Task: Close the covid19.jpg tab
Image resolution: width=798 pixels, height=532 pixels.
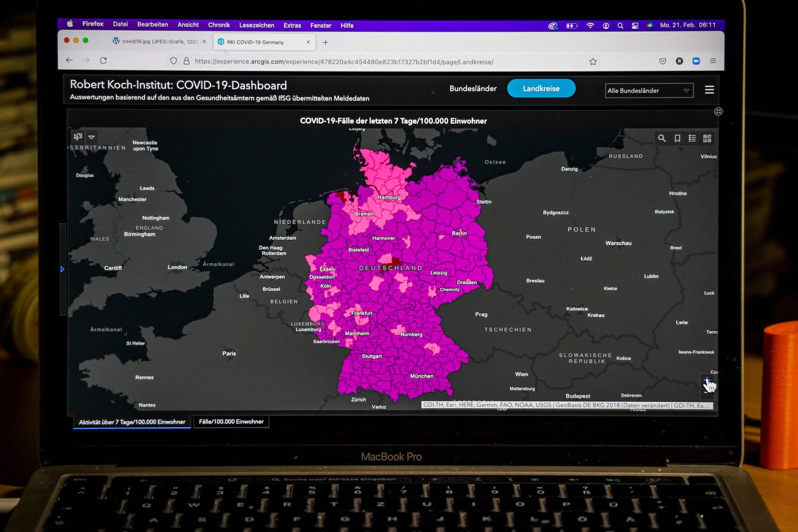Action: click(x=204, y=41)
